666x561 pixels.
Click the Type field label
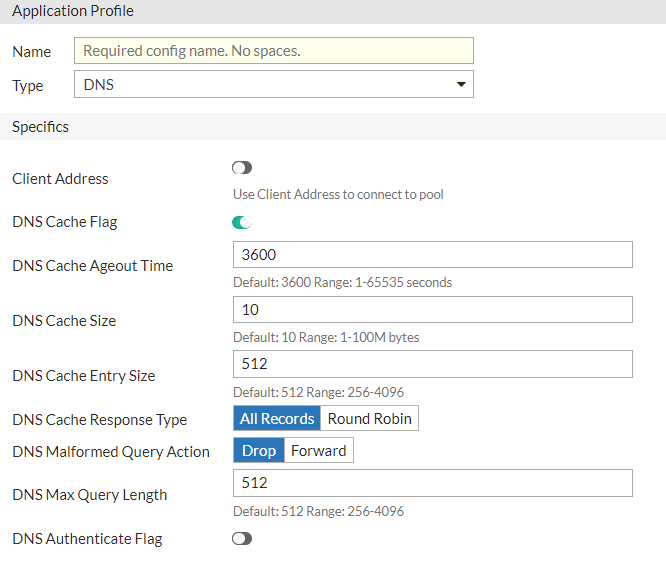click(x=28, y=86)
